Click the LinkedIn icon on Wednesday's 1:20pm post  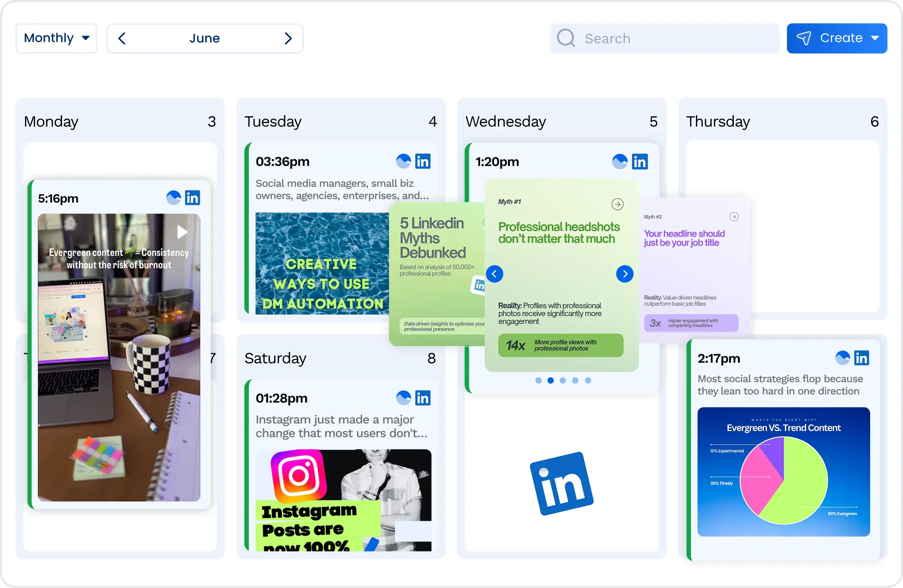(640, 161)
